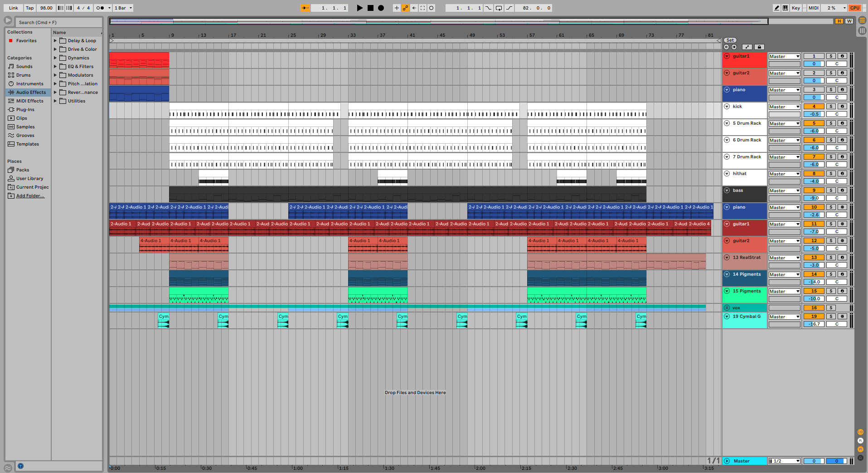Select the Drums category
The height and width of the screenshot is (473, 868).
pyautogui.click(x=23, y=75)
